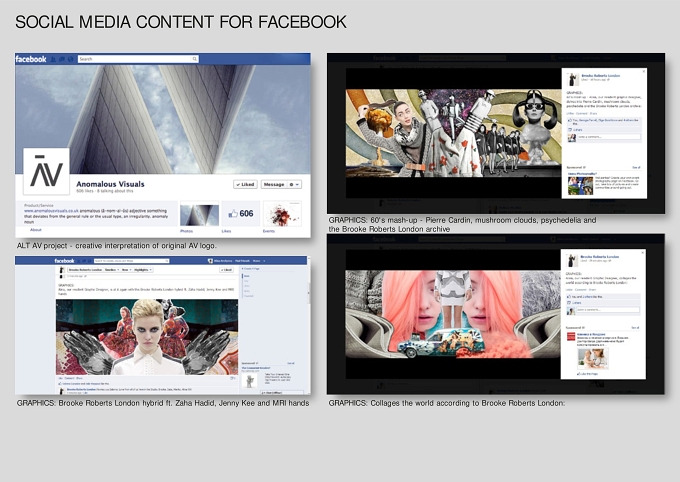Image resolution: width=680 pixels, height=482 pixels.
Task: Open friend requests icon on Anomalous Visuals page
Action: (x=53, y=59)
